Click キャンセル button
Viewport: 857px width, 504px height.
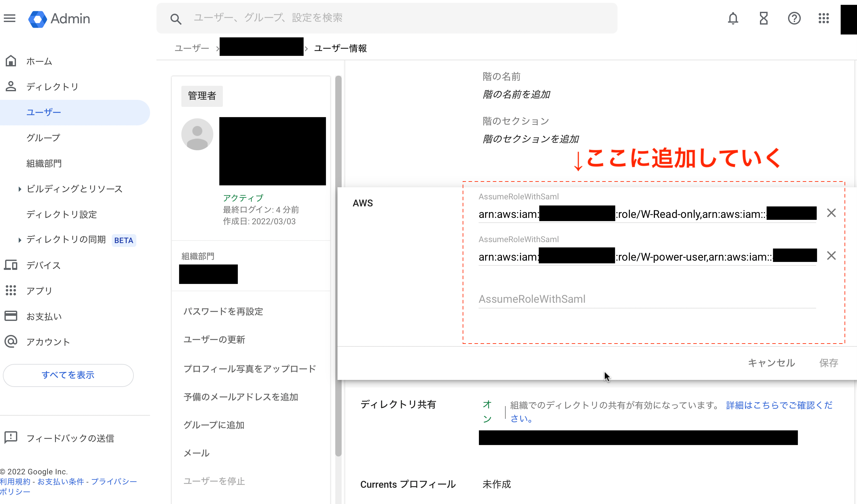click(x=771, y=363)
